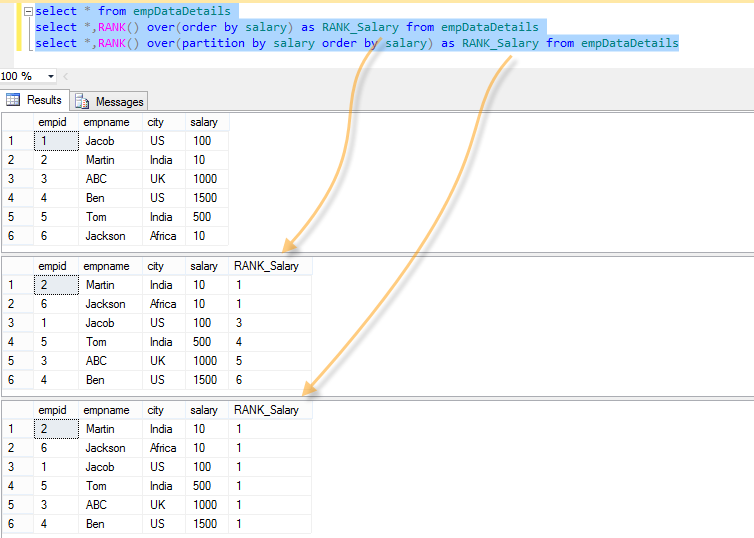Click the Martin cell in the third result grid
The width and height of the screenshot is (754, 538).
[x=110, y=429]
